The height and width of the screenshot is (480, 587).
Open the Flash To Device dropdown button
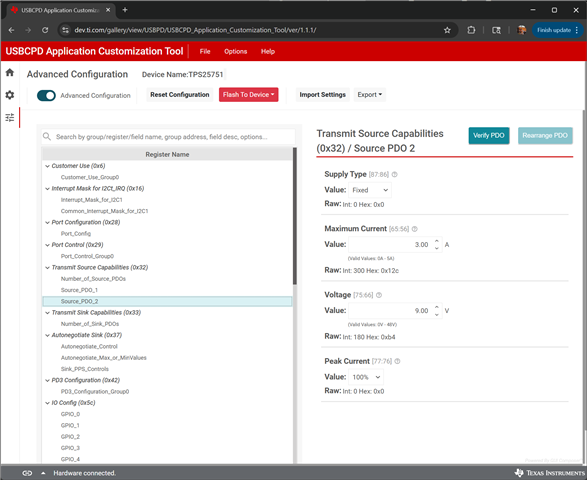tap(249, 95)
